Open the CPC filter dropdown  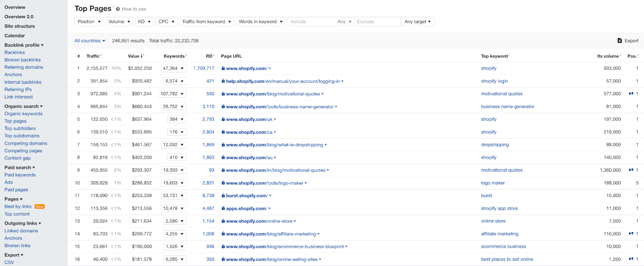[x=166, y=22]
